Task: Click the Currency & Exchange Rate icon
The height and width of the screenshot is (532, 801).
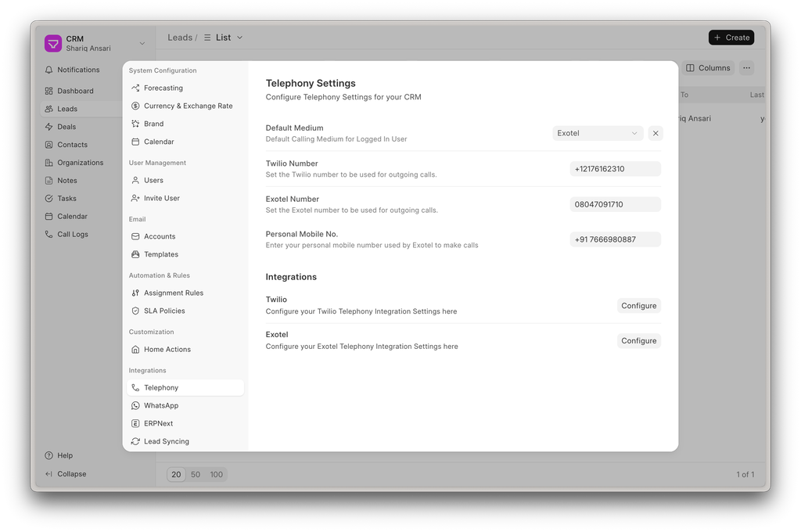Action: (135, 106)
